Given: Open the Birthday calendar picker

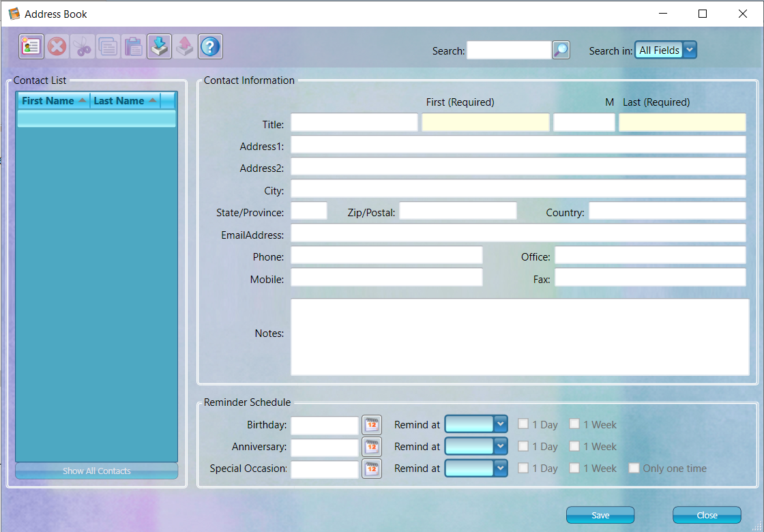Looking at the screenshot, I should 372,425.
